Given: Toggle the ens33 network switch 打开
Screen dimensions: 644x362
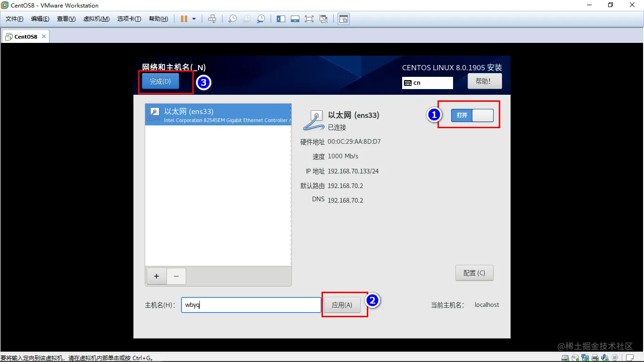Looking at the screenshot, I should point(472,115).
